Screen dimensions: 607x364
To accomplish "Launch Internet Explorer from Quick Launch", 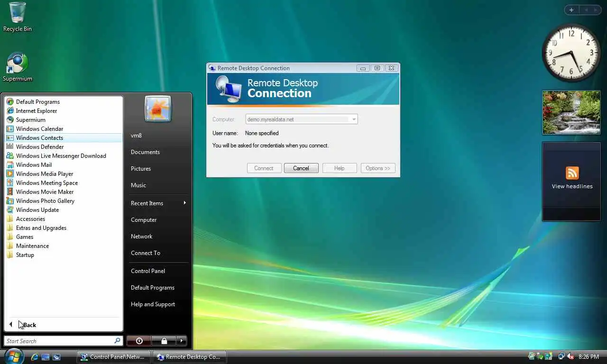I will (x=34, y=357).
